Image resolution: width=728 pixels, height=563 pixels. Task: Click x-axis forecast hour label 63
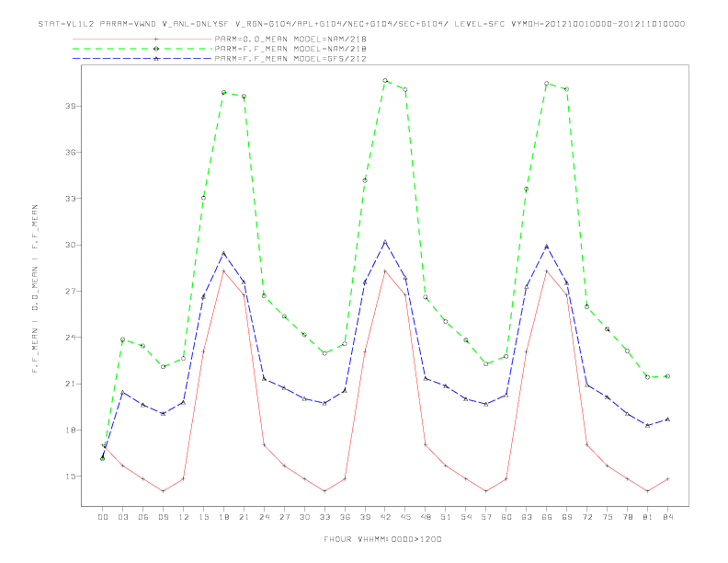coord(527,517)
